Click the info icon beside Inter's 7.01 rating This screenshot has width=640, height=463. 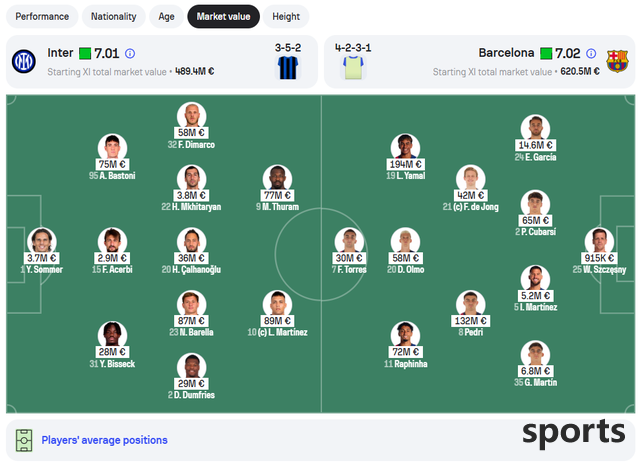tap(130, 53)
